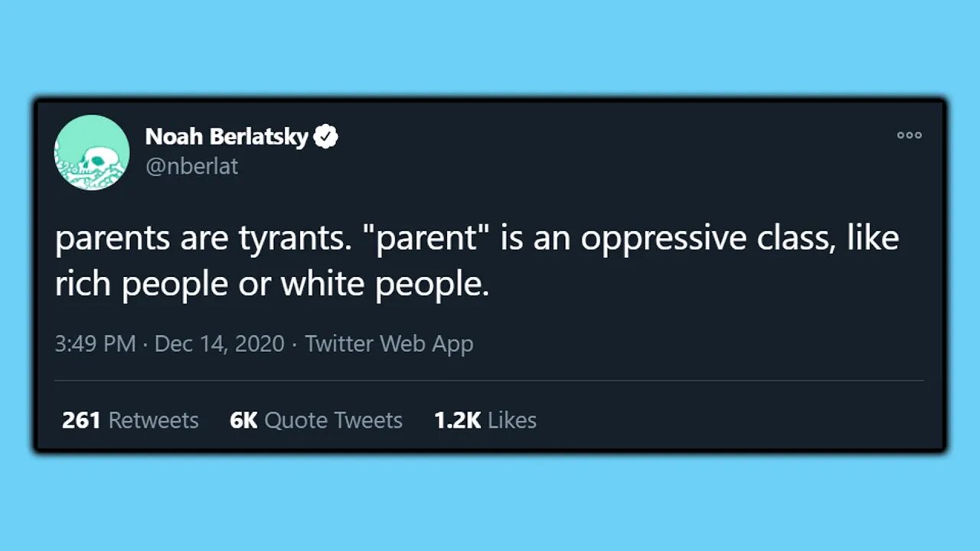
Task: View the Retweets list label
Action: click(x=153, y=420)
